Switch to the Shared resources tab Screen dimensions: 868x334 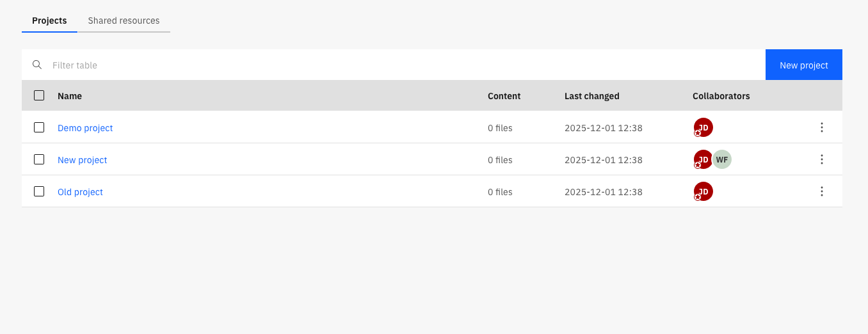coord(124,20)
